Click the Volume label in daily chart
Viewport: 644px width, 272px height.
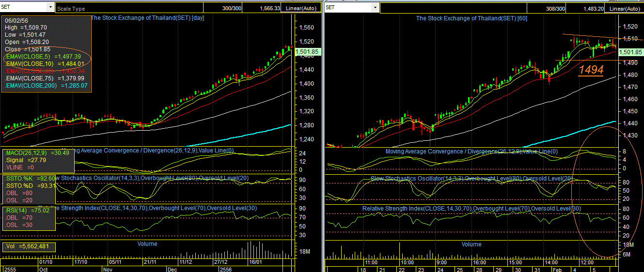(148, 243)
